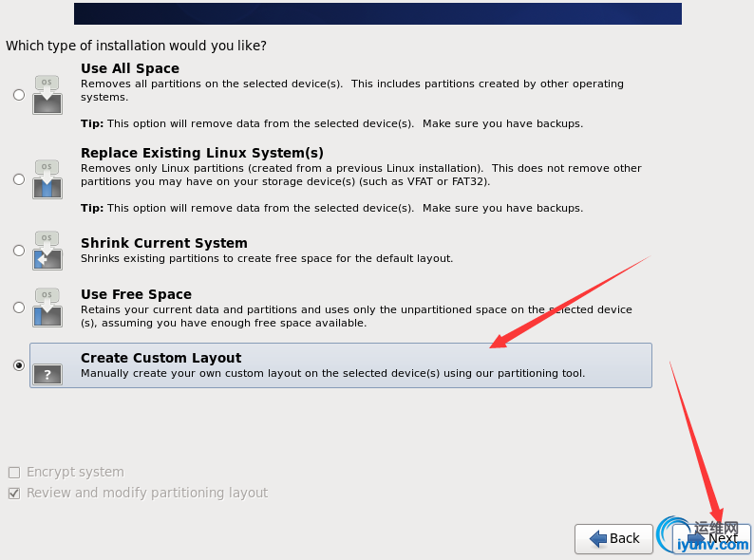Click the Shrink Current System title text

click(x=164, y=243)
